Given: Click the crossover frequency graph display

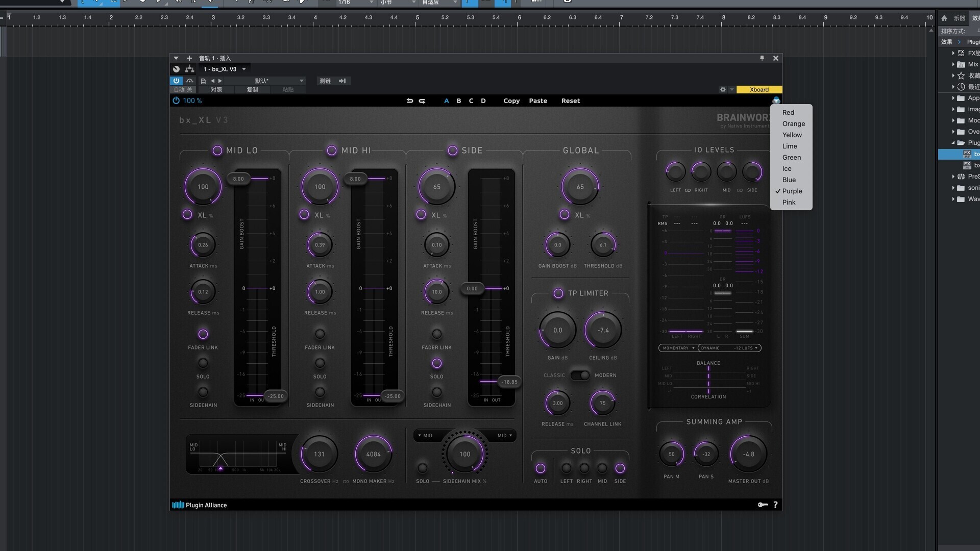Looking at the screenshot, I should tap(238, 455).
